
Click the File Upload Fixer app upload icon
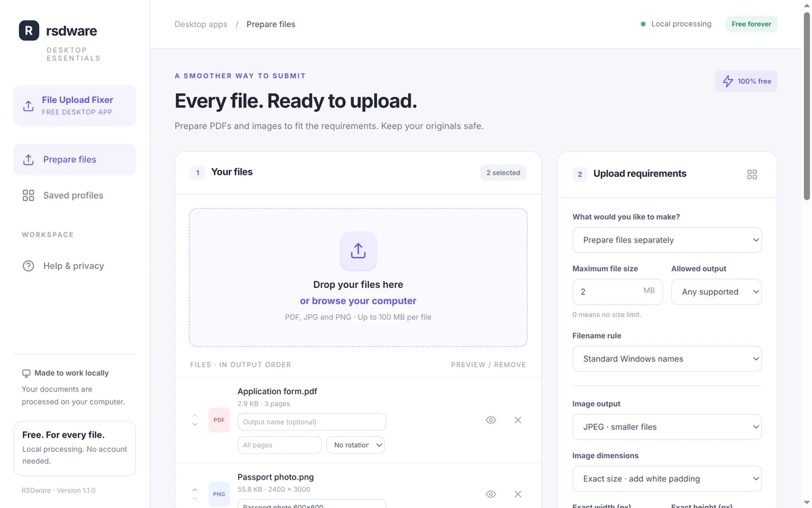(28, 106)
